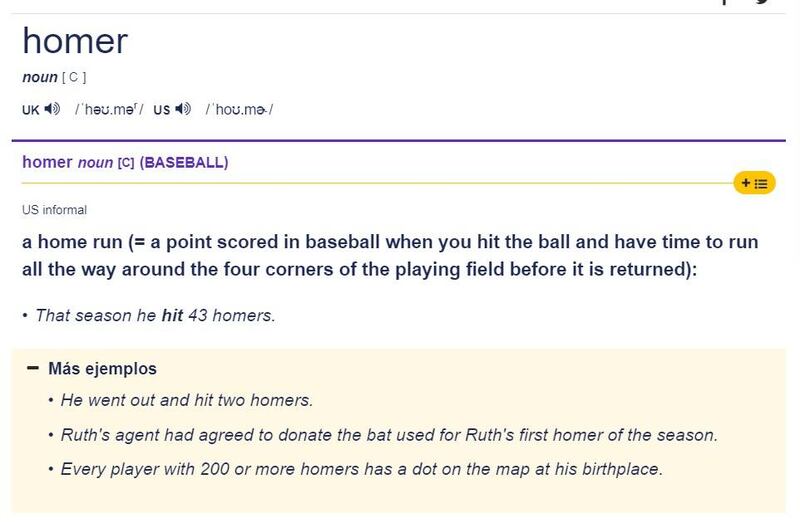Click the bold word 'hit' in example
Image resolution: width=800 pixels, height=523 pixels.
(173, 315)
